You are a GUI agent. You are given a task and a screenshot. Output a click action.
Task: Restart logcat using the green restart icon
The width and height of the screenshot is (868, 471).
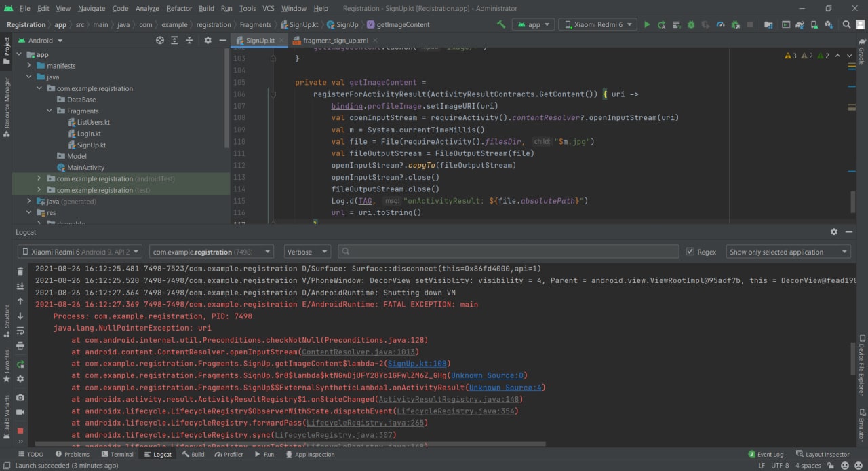click(20, 364)
